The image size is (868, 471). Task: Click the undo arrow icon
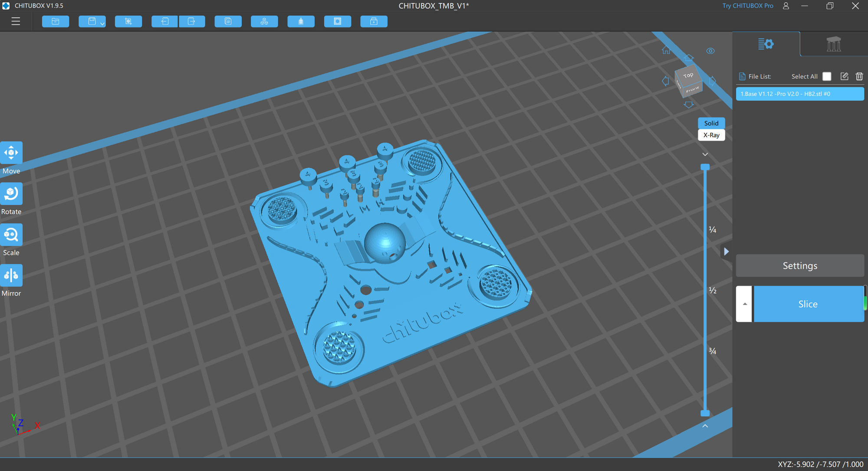pyautogui.click(x=164, y=21)
